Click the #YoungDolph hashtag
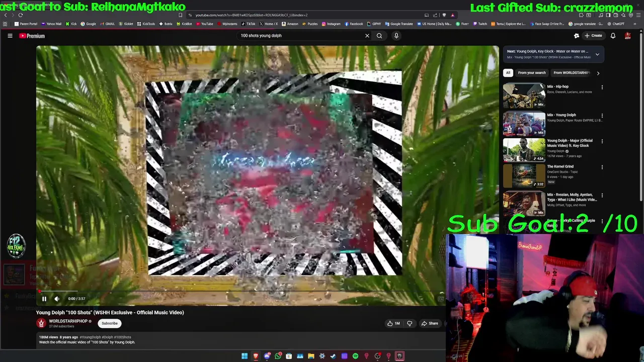Viewport: 644px width, 362px height. pos(90,337)
